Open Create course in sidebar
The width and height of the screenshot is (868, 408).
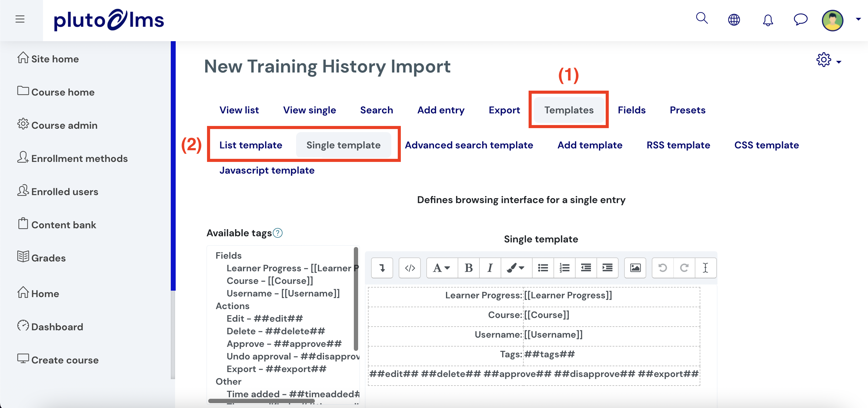pos(58,359)
